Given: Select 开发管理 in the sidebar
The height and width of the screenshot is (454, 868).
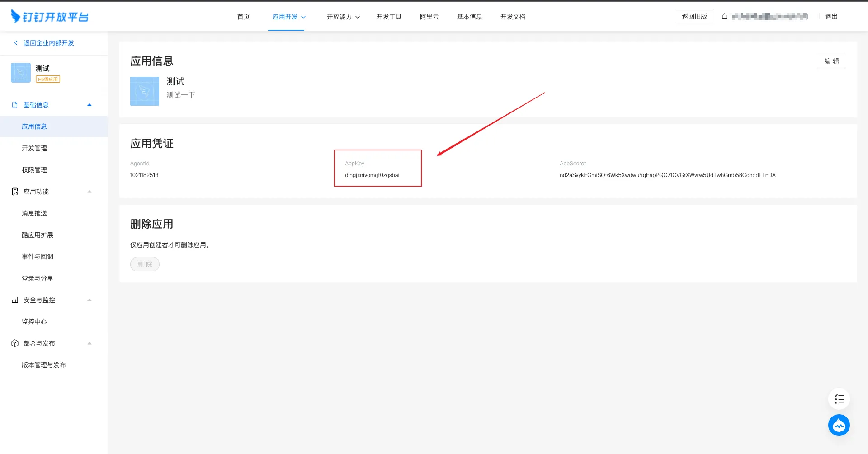Looking at the screenshot, I should (x=34, y=148).
